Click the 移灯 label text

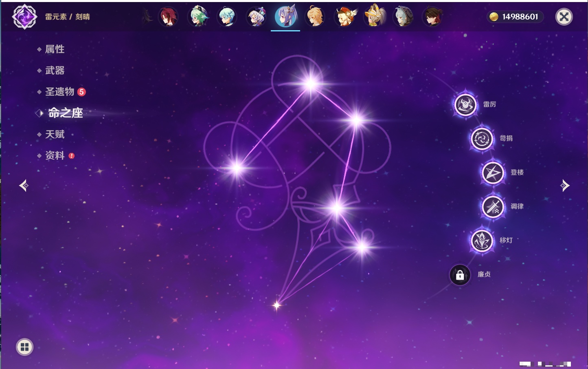506,240
